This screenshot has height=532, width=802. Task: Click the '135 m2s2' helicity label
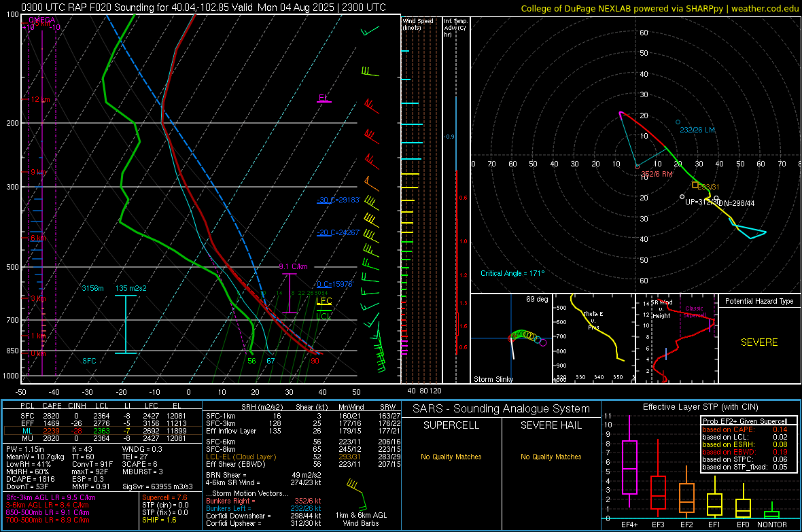131,288
